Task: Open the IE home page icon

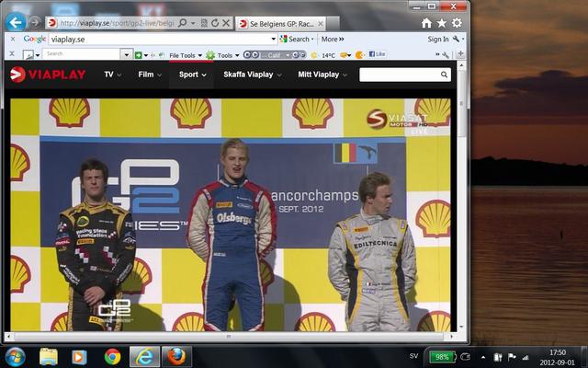Action: click(x=426, y=22)
